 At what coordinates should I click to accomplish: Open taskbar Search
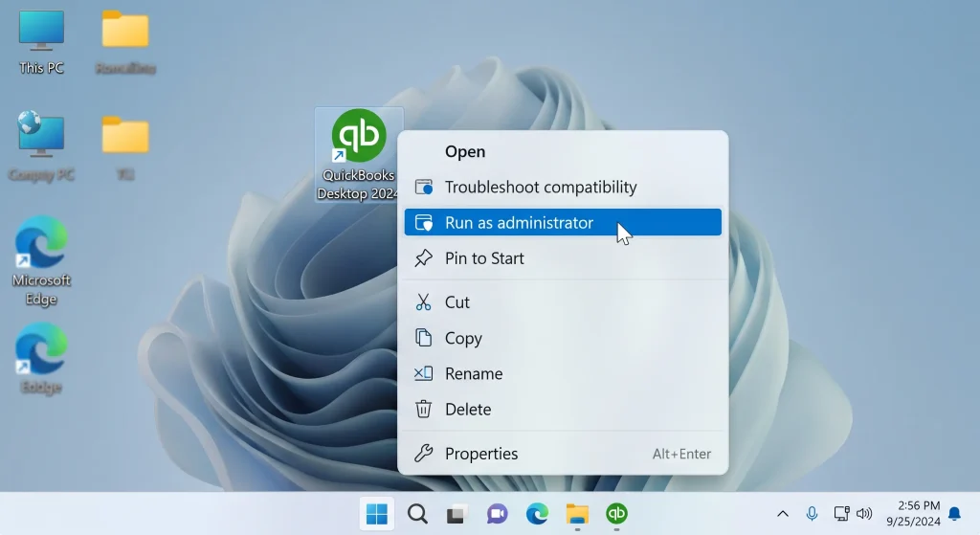click(x=417, y=514)
